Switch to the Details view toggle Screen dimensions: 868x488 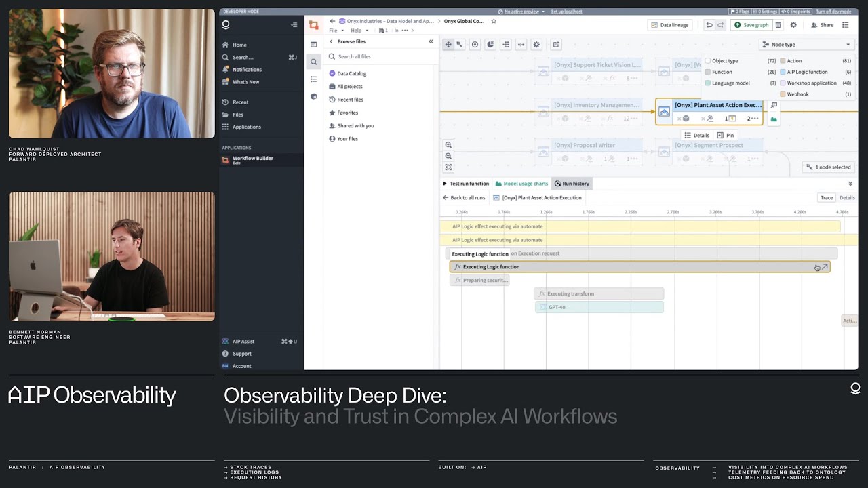(x=847, y=198)
